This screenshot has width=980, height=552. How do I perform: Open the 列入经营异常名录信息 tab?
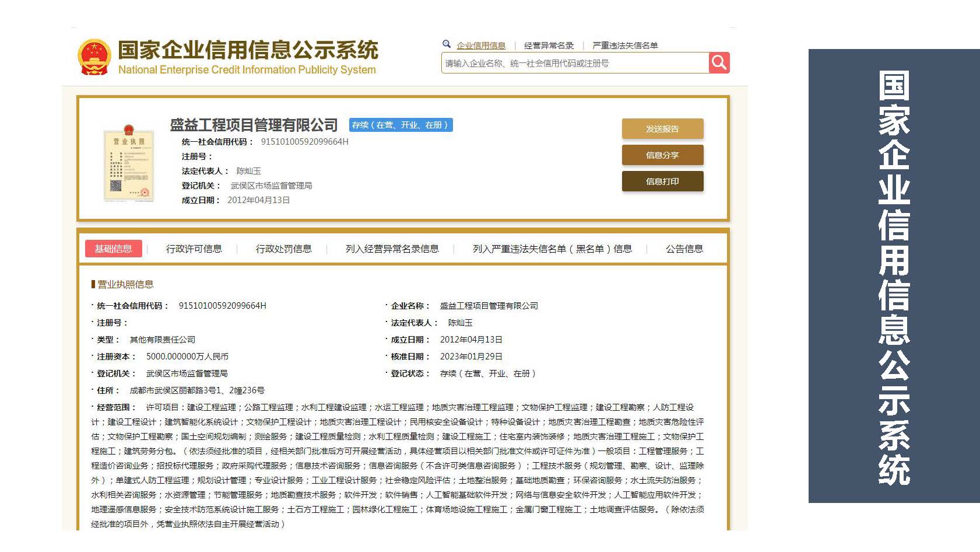pos(392,249)
